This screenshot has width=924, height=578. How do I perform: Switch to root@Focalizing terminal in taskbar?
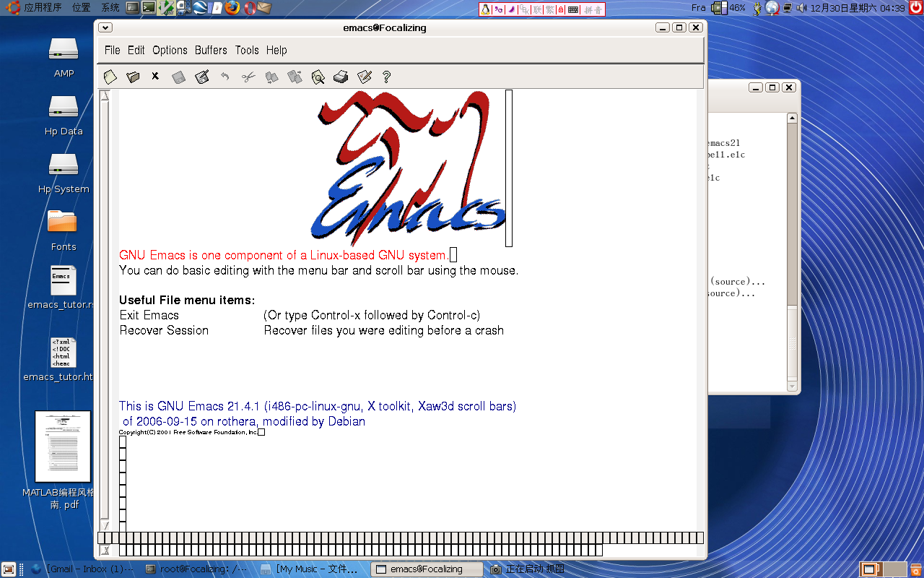[x=197, y=569]
